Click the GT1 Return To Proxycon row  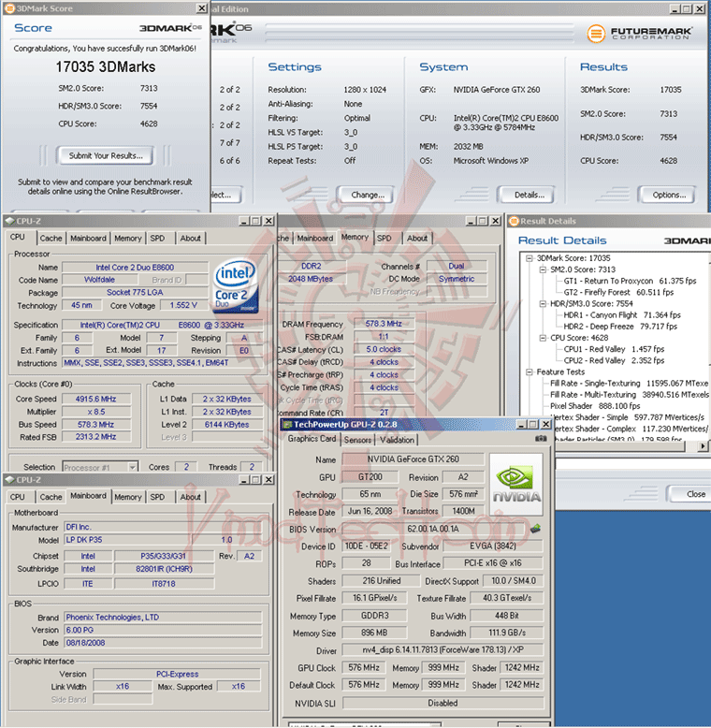pyautogui.click(x=630, y=281)
